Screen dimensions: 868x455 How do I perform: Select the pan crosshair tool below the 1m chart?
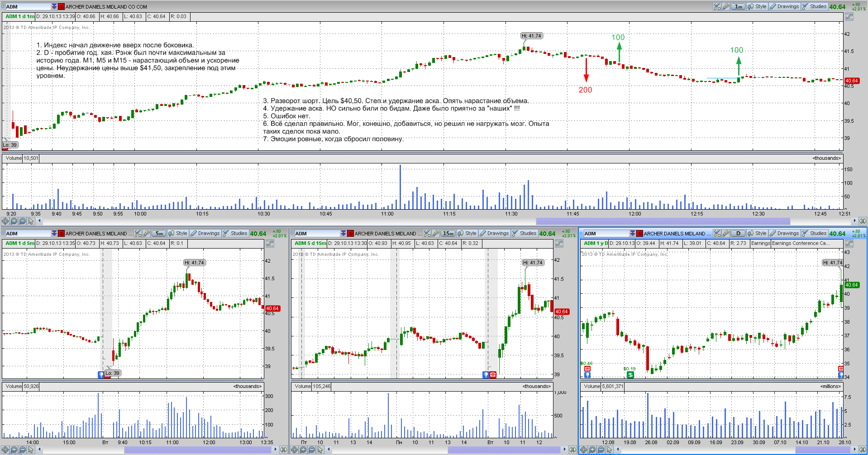5,221
